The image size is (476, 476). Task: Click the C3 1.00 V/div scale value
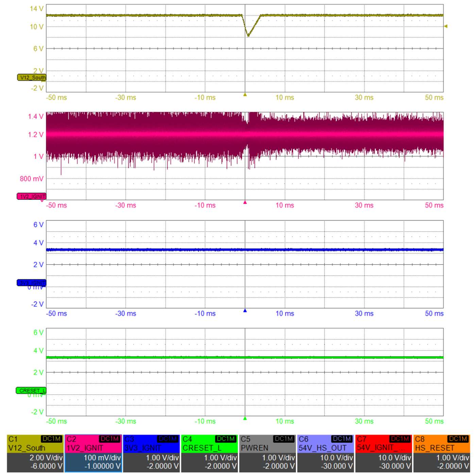(x=162, y=458)
